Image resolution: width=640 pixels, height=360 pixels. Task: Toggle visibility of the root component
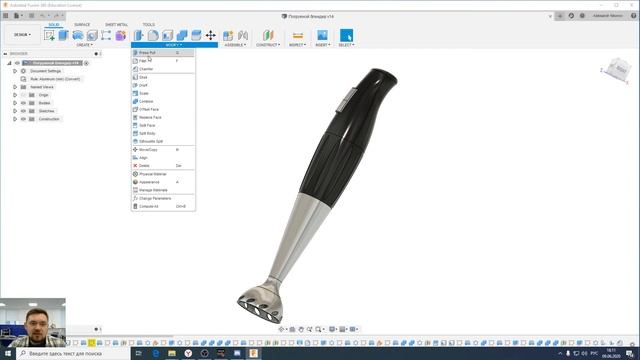(17, 63)
